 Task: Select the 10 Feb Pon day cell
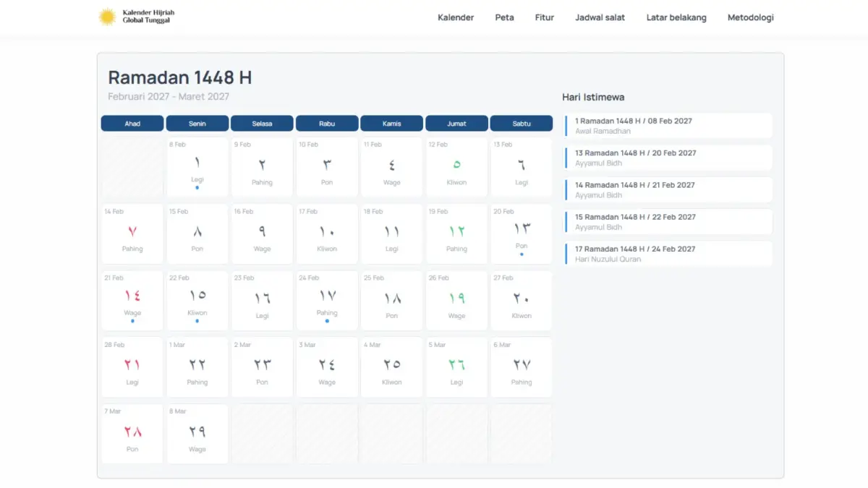327,168
